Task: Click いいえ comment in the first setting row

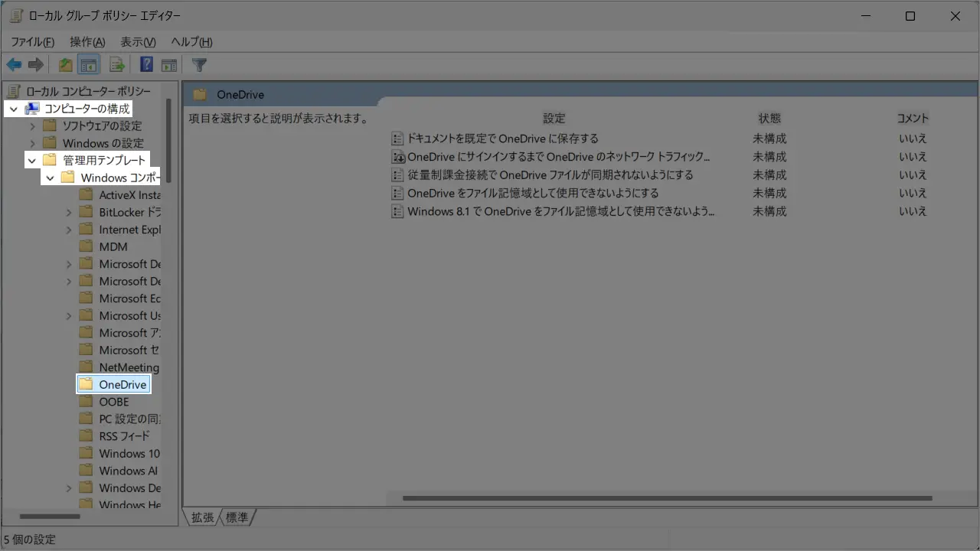Action: [913, 139]
